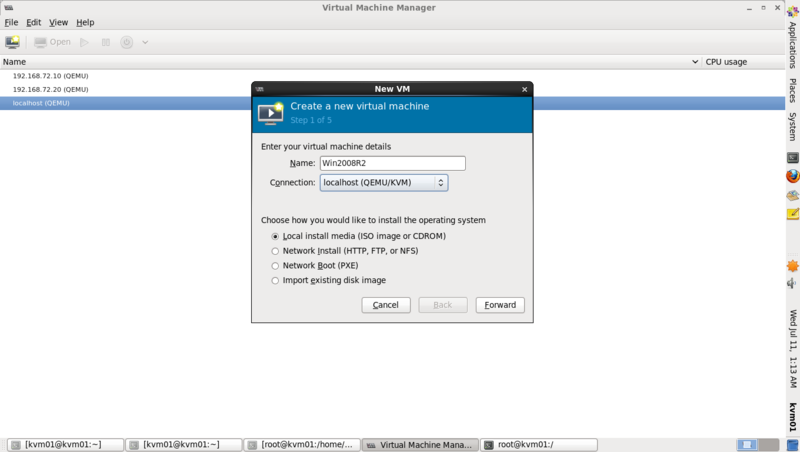Click the date and time clock applet
Image resolution: width=800 pixels, height=452 pixels.
click(792, 349)
